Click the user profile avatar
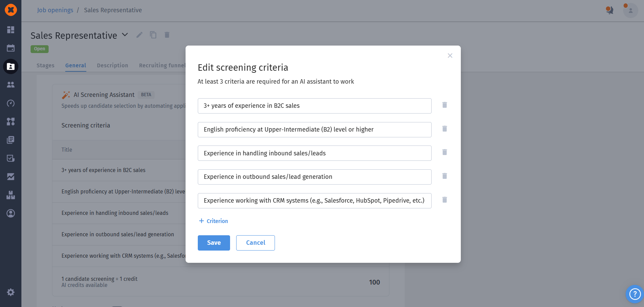This screenshot has height=307, width=644. pos(630,11)
